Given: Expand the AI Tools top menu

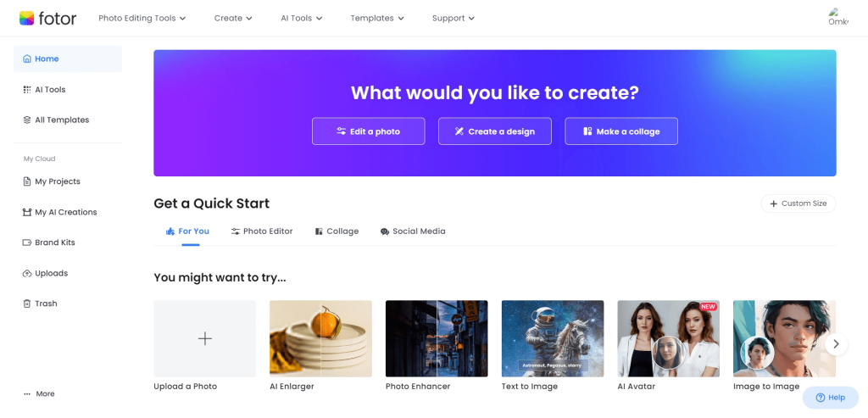Looking at the screenshot, I should 301,19.
